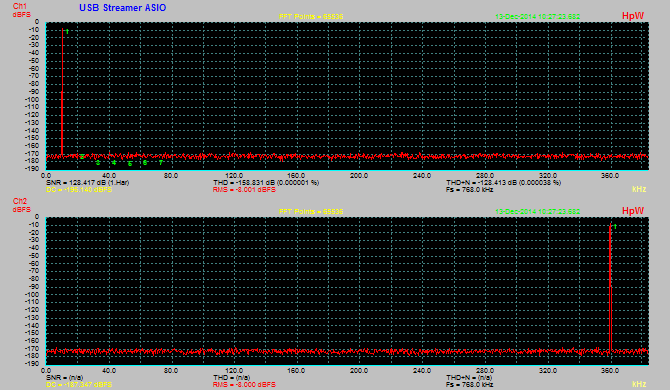
Task: Click the 200.0 tick on Ch1 frequency axis
Action: pos(359,176)
